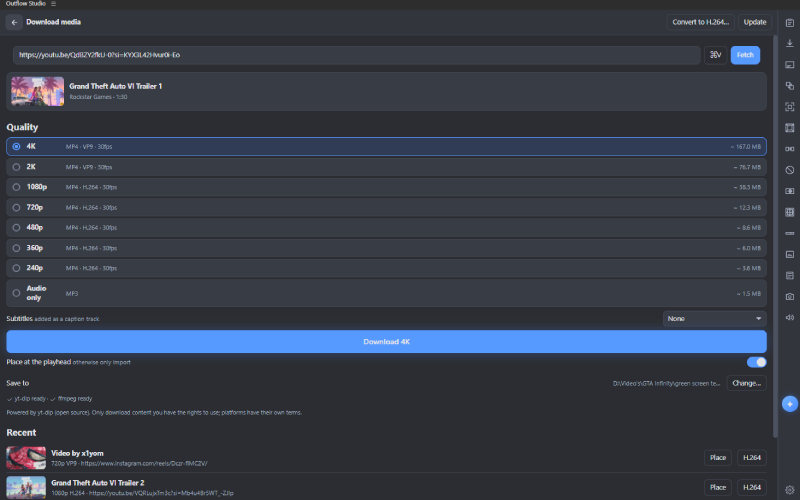Open the image picture icon in the sidebar

pos(789,254)
